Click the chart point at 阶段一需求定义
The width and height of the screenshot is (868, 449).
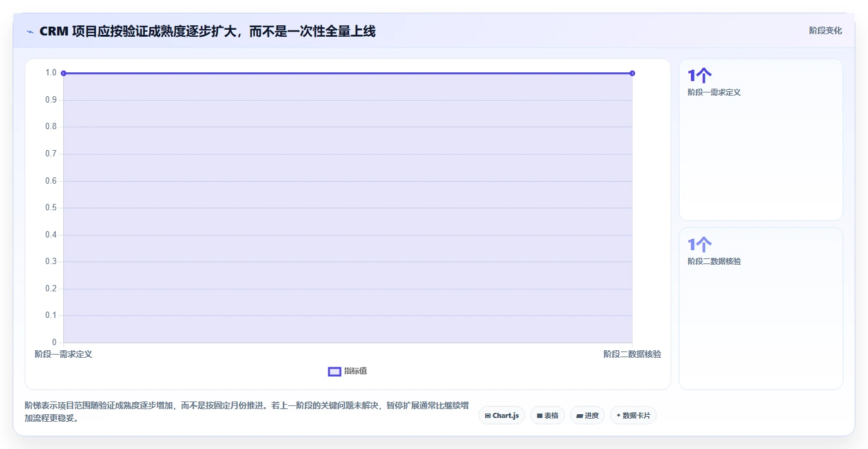pos(63,73)
